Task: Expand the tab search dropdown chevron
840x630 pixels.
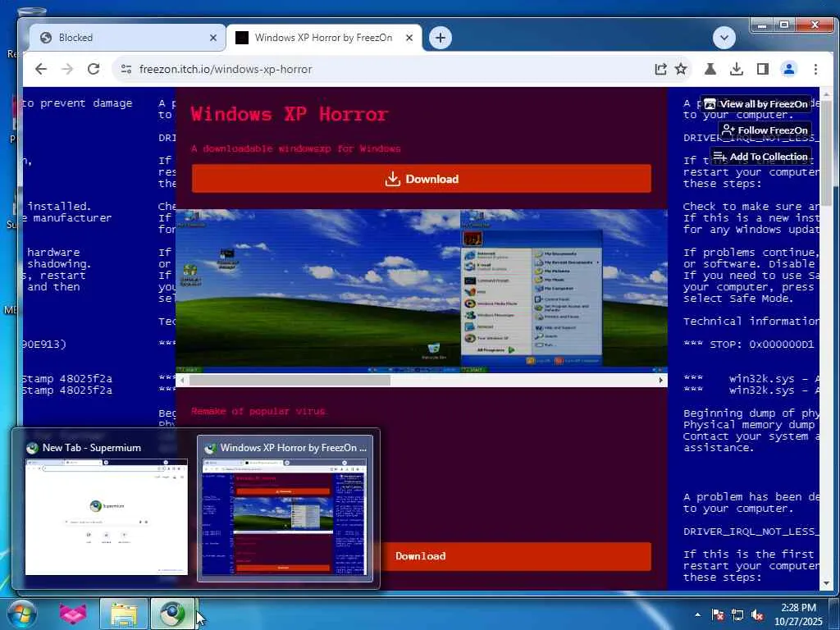Action: coord(724,38)
